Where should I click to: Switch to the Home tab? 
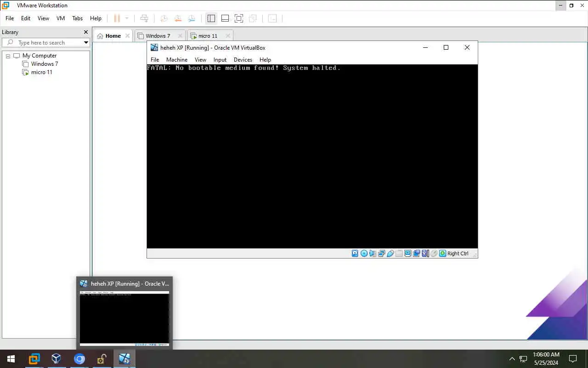coord(113,36)
